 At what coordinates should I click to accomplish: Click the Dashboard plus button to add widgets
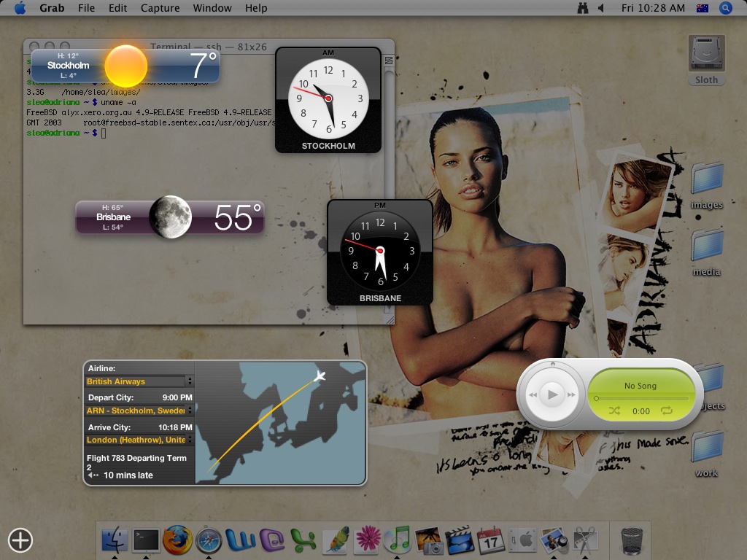(20, 540)
